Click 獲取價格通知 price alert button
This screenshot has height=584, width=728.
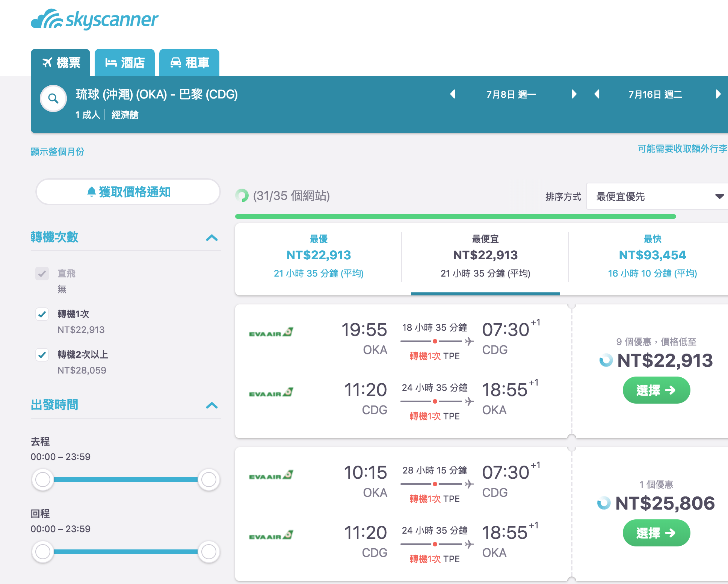128,192
